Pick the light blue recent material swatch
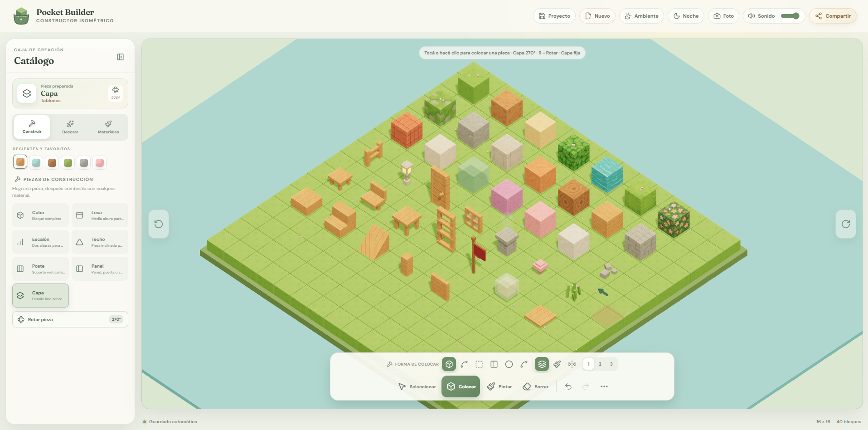 click(36, 162)
